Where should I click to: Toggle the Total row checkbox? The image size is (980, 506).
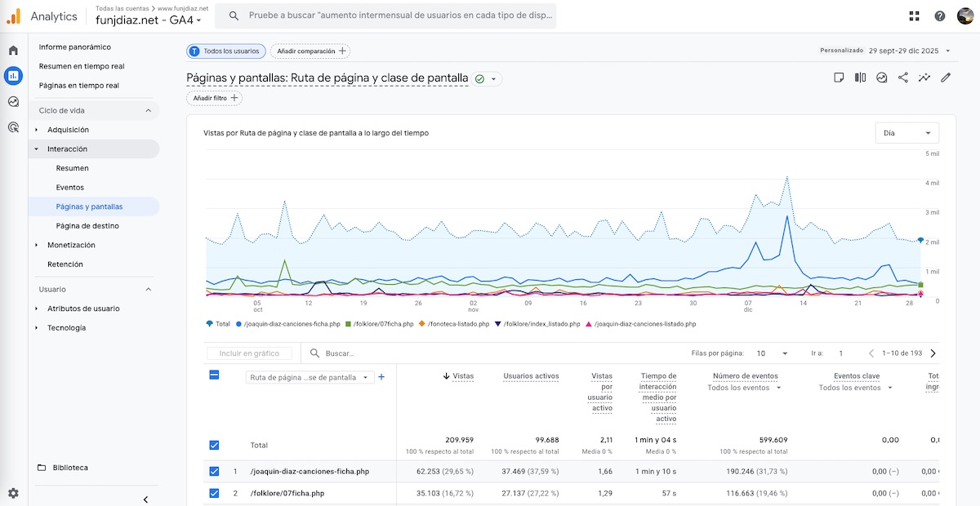[x=214, y=445]
